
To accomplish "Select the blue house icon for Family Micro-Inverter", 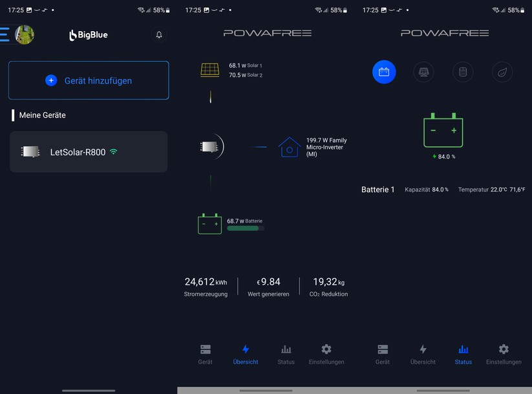I will [x=289, y=147].
